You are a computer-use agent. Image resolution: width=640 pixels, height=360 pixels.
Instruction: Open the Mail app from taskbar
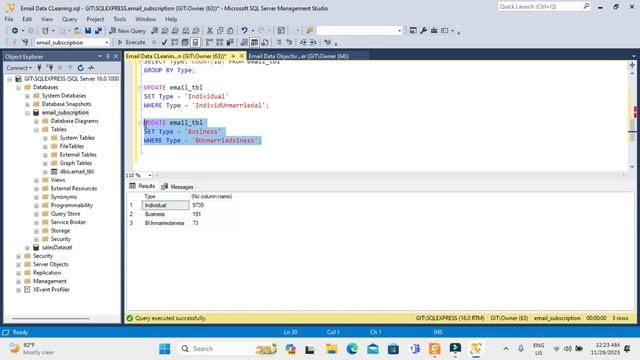pos(373,349)
